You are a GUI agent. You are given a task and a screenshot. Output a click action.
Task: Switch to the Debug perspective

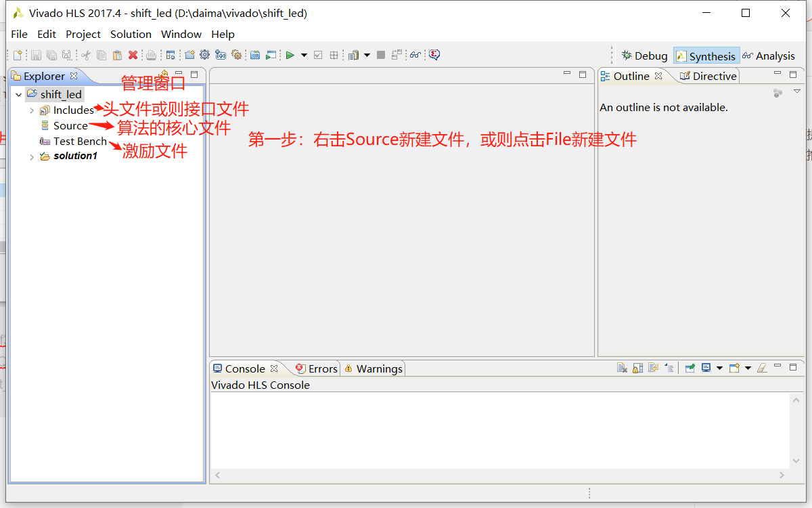click(644, 56)
